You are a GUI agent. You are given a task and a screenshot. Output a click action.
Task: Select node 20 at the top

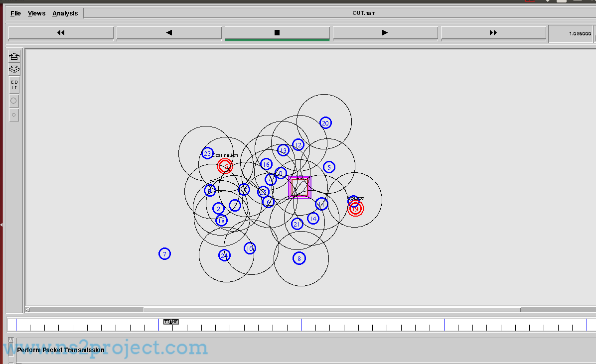325,123
